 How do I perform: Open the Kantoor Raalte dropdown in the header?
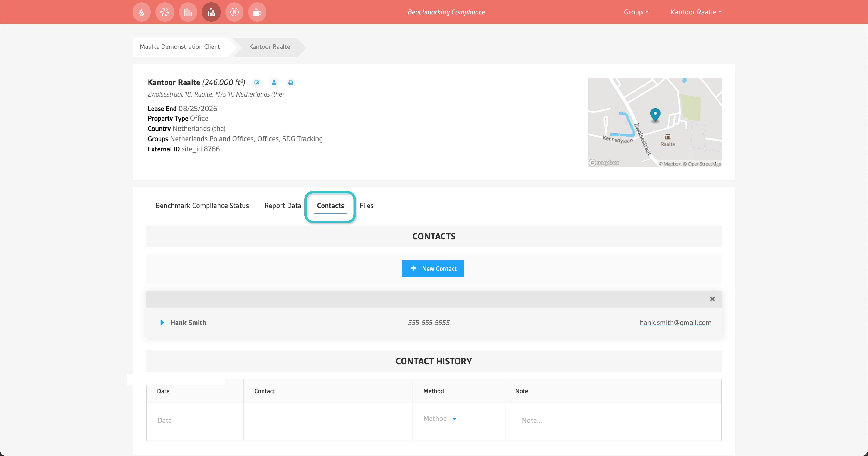pyautogui.click(x=696, y=12)
